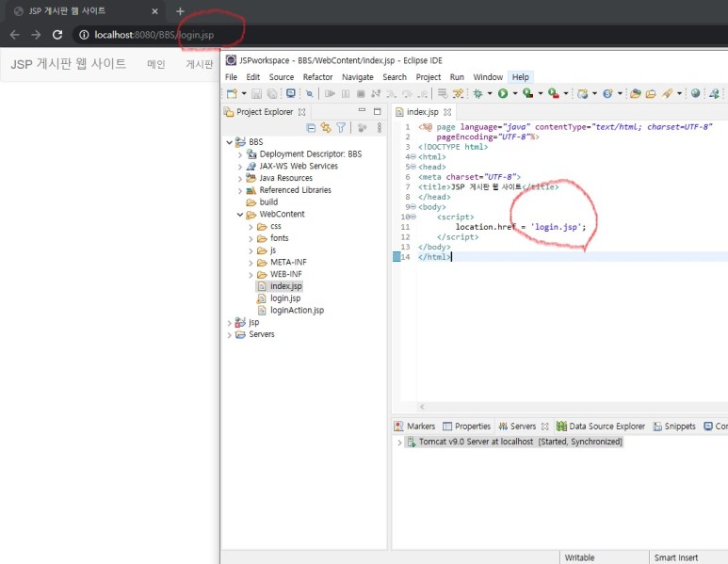Open the Source menu
Image resolution: width=728 pixels, height=564 pixels.
(x=282, y=77)
